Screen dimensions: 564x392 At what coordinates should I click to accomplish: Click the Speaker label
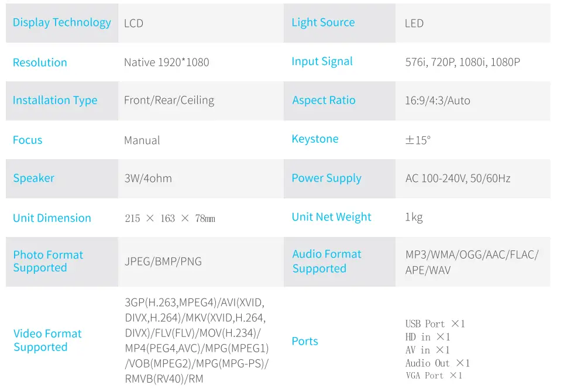click(33, 178)
